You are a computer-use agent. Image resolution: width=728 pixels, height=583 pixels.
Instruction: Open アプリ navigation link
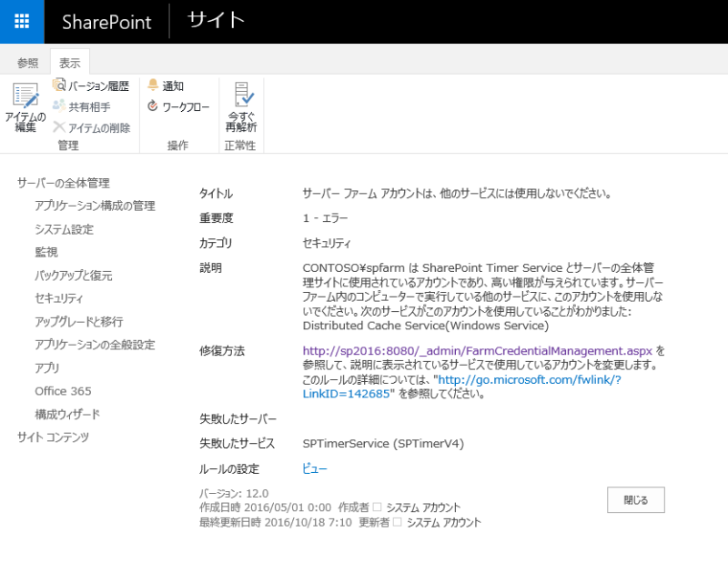47,367
